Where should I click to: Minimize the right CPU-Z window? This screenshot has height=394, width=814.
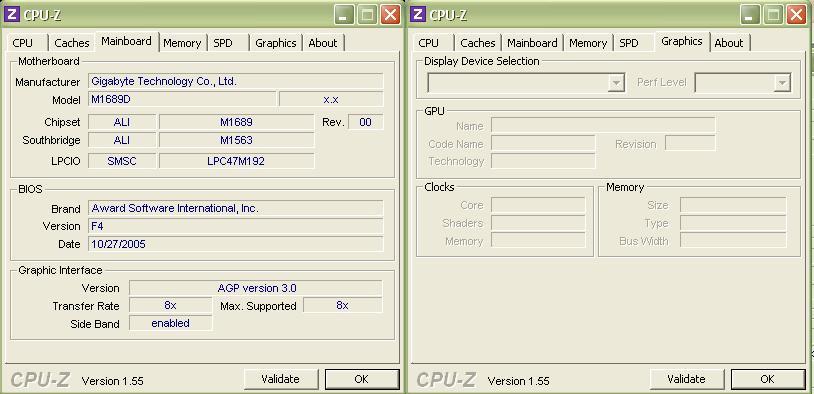click(750, 15)
